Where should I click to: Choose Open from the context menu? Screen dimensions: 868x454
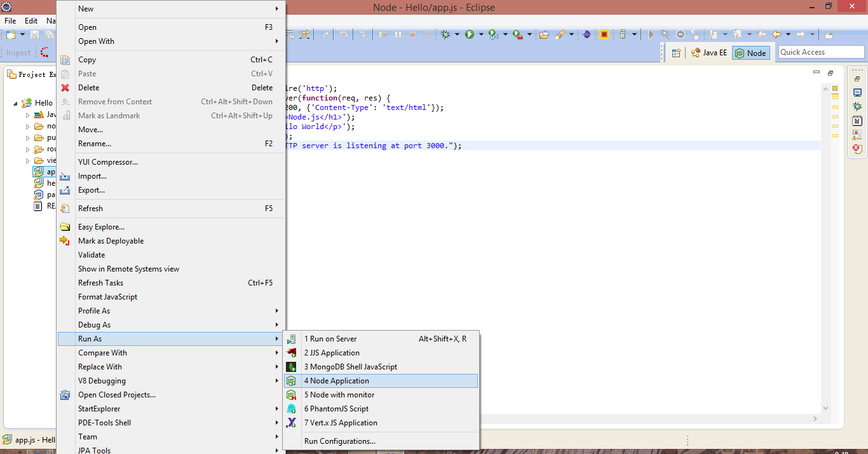coord(172,27)
